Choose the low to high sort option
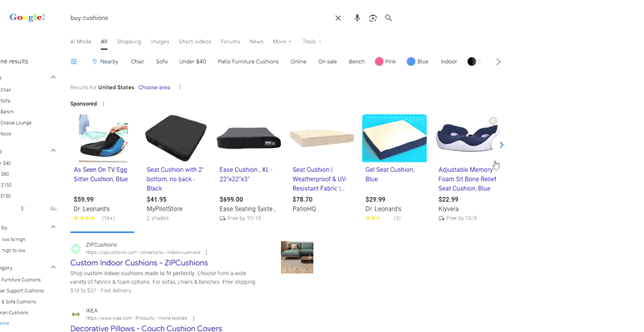 [13, 240]
